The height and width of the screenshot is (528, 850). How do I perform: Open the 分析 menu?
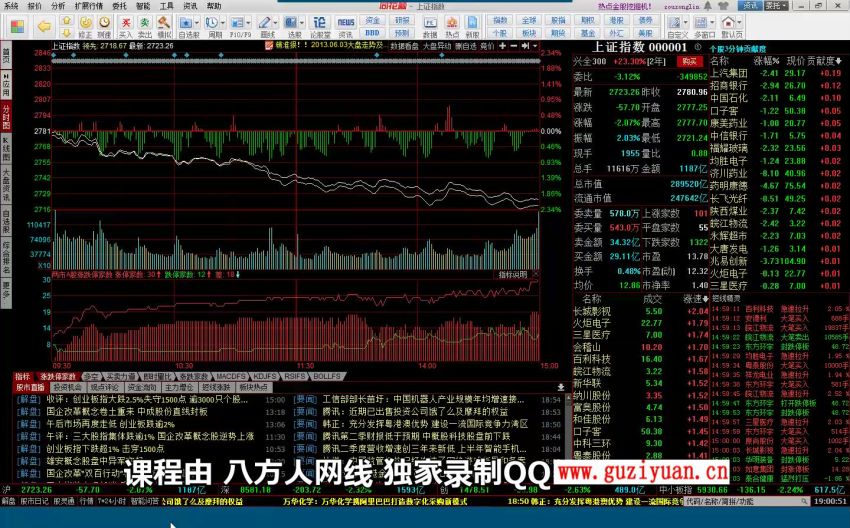point(57,6)
